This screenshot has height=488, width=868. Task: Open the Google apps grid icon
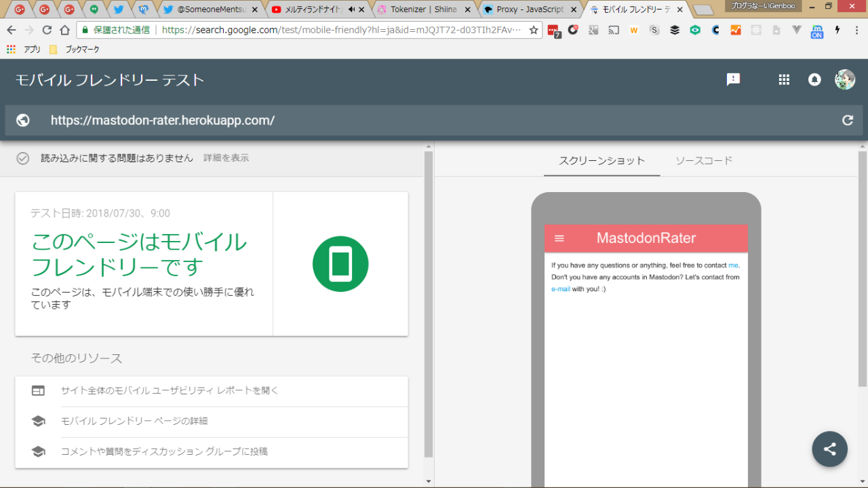784,79
